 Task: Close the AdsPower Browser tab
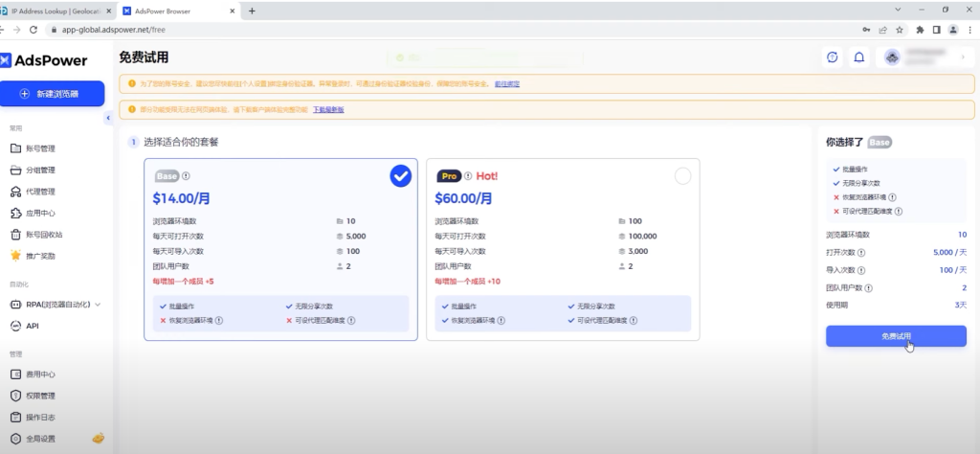click(234, 11)
